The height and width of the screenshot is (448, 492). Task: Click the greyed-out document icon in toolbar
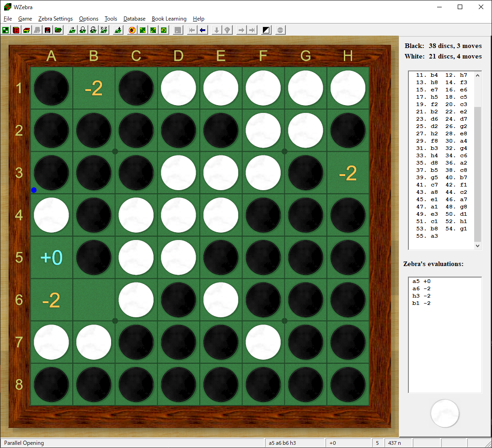(37, 30)
